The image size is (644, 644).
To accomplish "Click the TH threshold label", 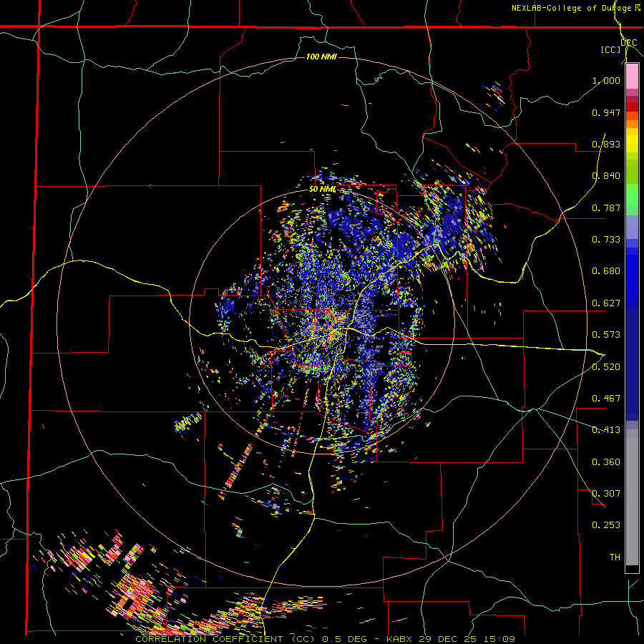I will click(615, 557).
